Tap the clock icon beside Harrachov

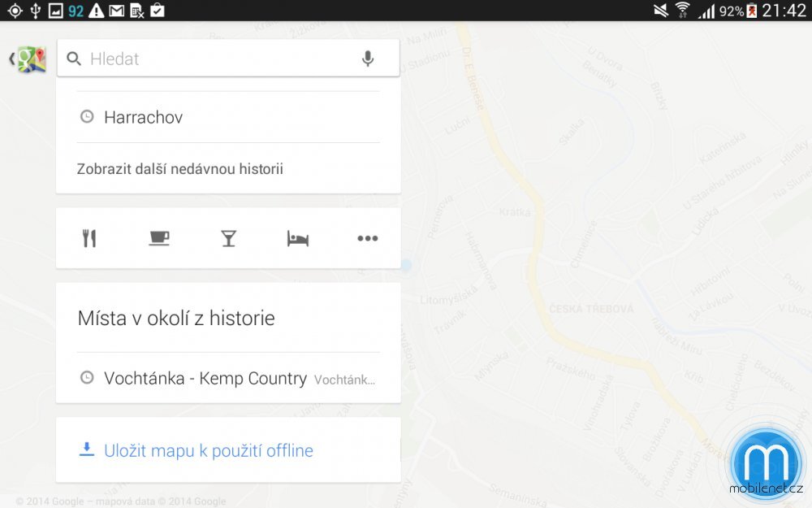[x=87, y=117]
